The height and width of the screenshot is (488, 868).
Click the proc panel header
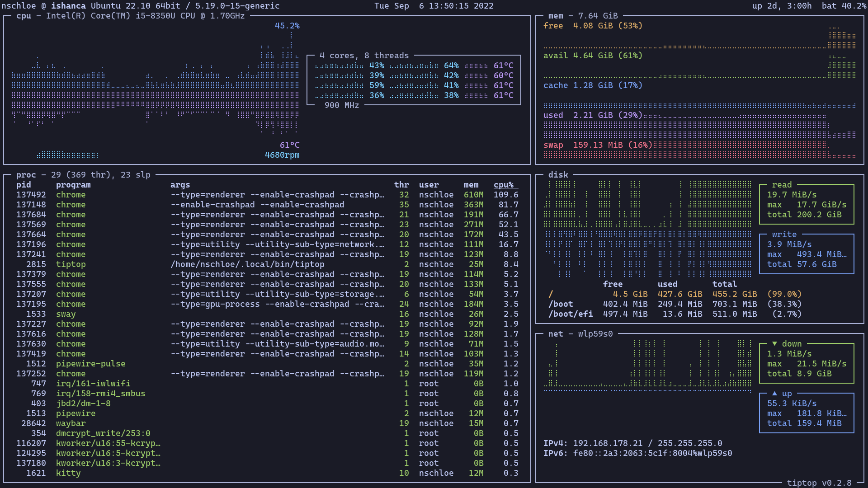pyautogui.click(x=26, y=174)
